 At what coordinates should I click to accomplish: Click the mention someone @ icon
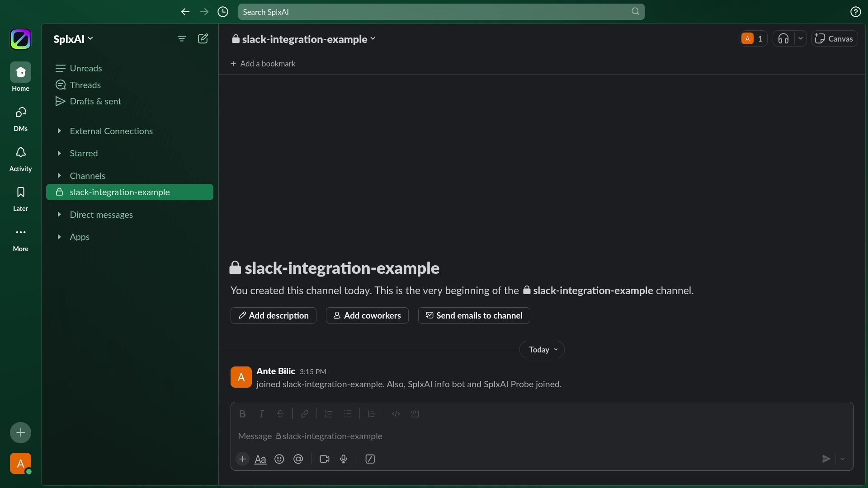(x=298, y=459)
